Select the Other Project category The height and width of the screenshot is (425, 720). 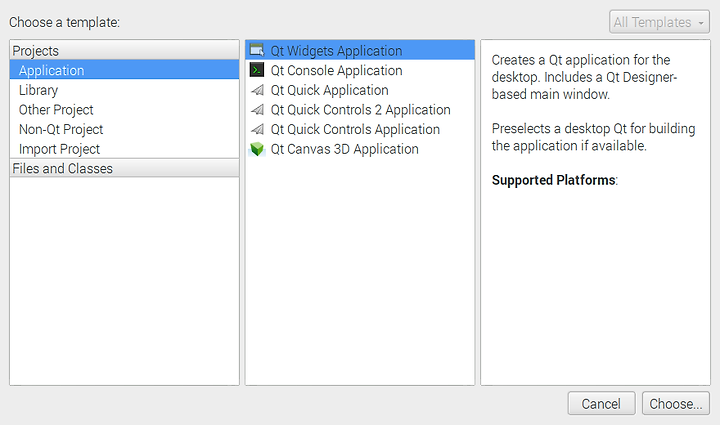click(124, 110)
